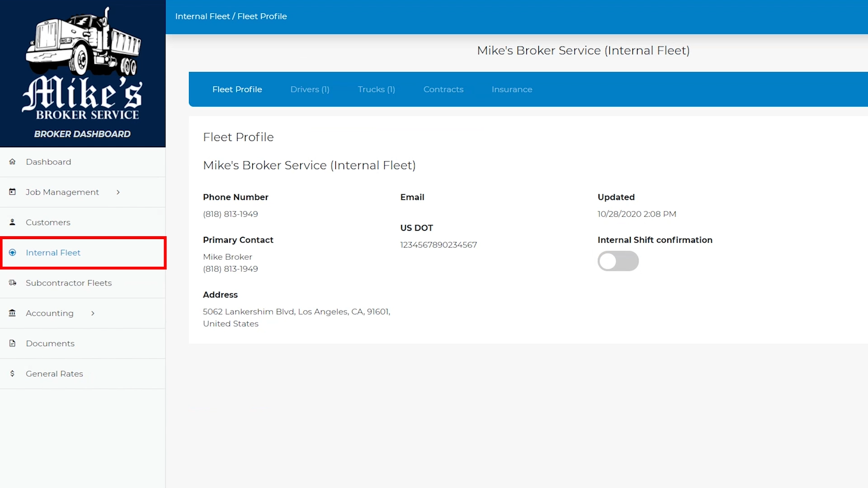Open the Insurance tab
The width and height of the screenshot is (868, 488).
(x=512, y=89)
